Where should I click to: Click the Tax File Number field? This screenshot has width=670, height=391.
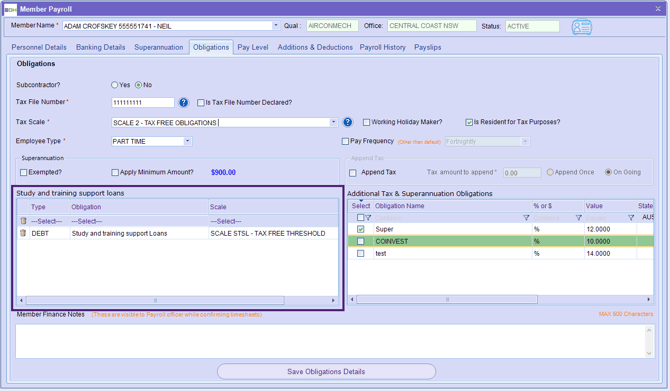[143, 103]
